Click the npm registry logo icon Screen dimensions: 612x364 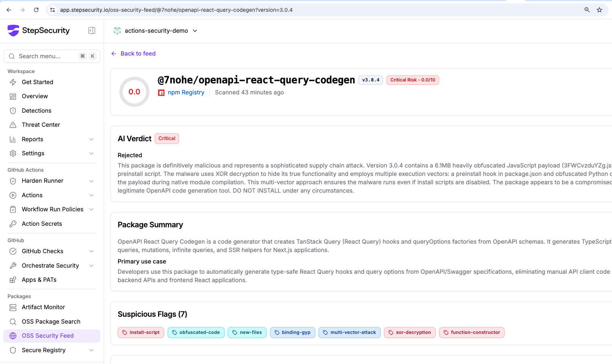pyautogui.click(x=161, y=93)
